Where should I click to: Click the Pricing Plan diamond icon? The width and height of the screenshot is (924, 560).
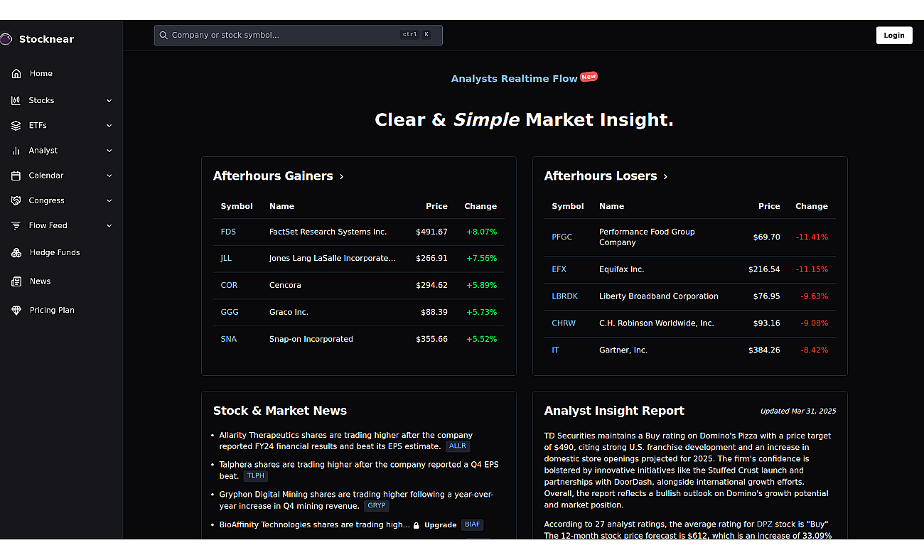tap(16, 310)
